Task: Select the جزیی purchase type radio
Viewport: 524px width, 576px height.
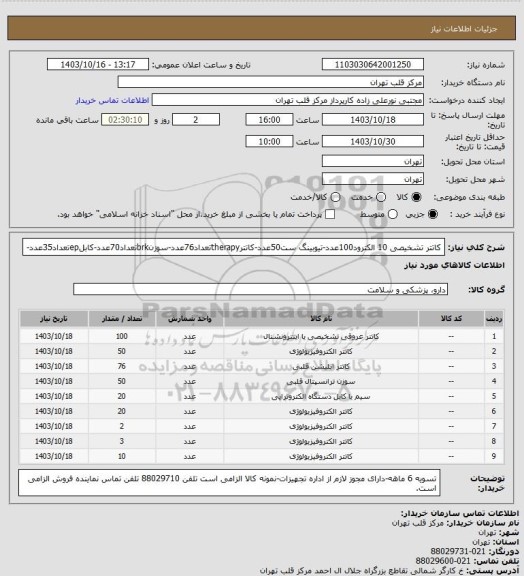Action: pos(434,214)
